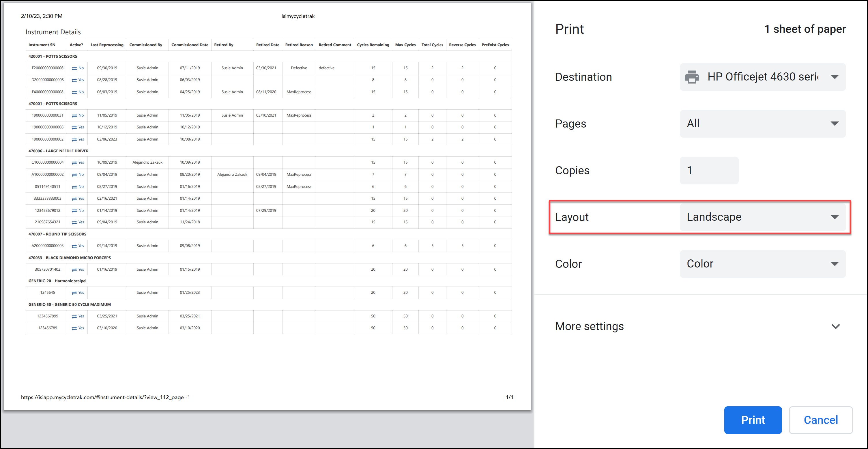Open the Layout Landscape dropdown
This screenshot has height=449, width=868.
763,217
